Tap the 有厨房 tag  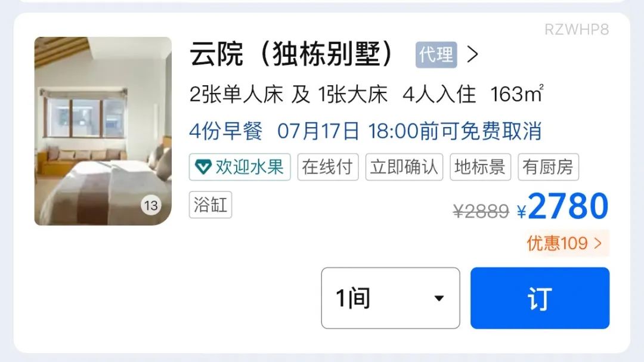tap(549, 167)
